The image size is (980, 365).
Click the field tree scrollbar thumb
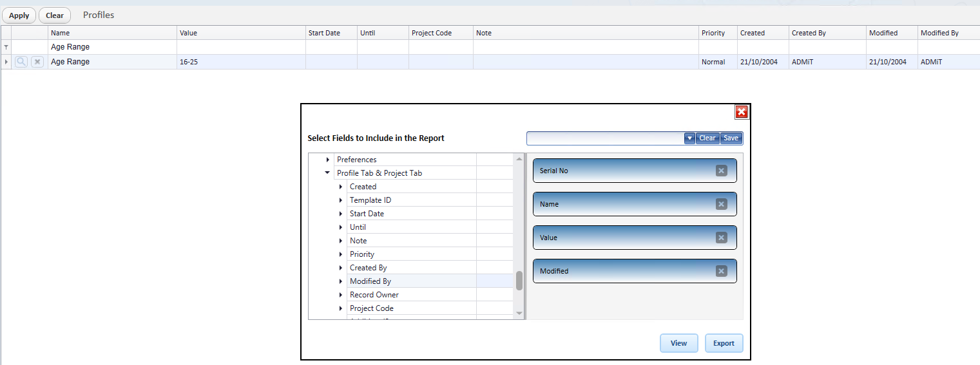point(519,281)
